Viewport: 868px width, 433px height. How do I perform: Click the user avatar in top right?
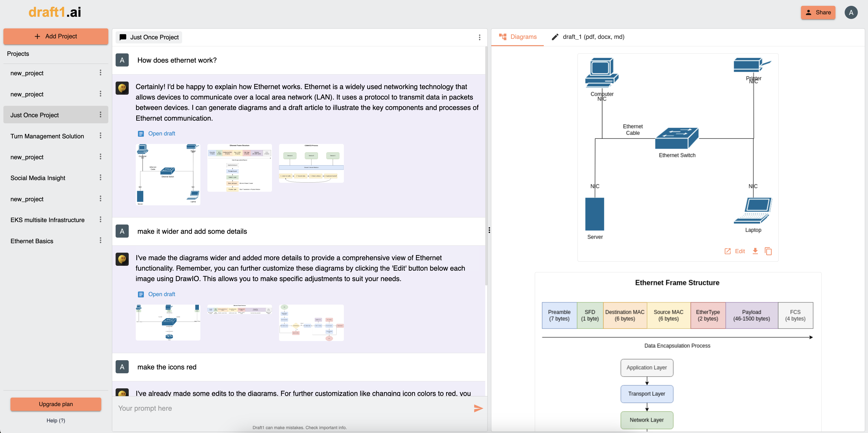[851, 12]
